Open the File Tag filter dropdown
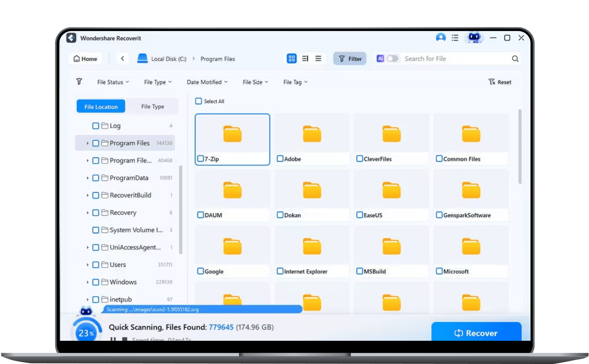Screen dimensions: 589x364 pos(295,82)
